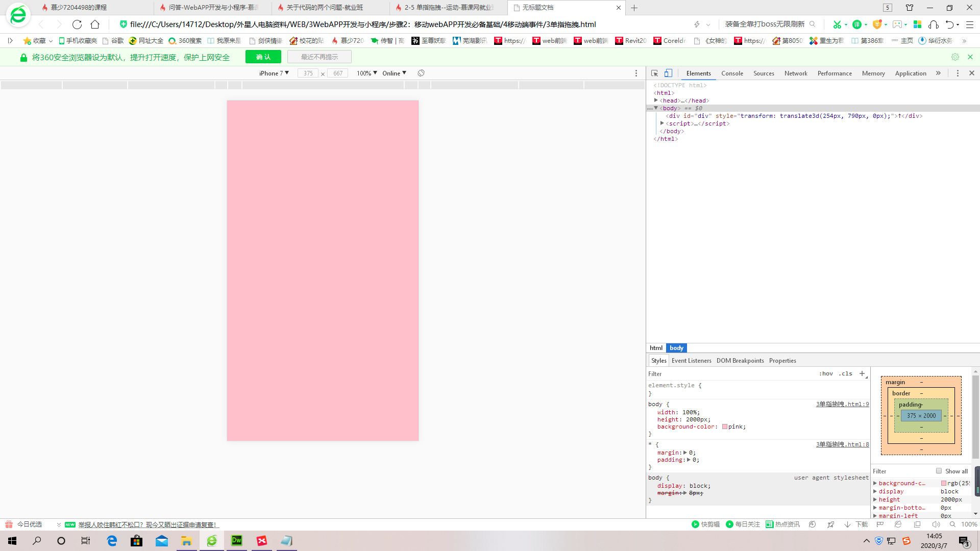The width and height of the screenshot is (980, 551).
Task: Expand bookmarks sidebar arrow icon
Action: pos(10,41)
